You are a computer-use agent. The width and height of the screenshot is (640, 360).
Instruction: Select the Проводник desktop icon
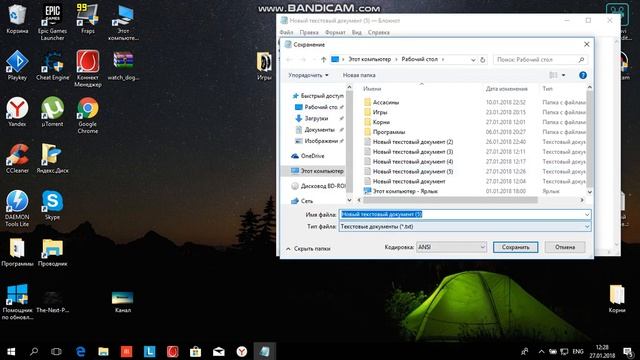pyautogui.click(x=52, y=252)
